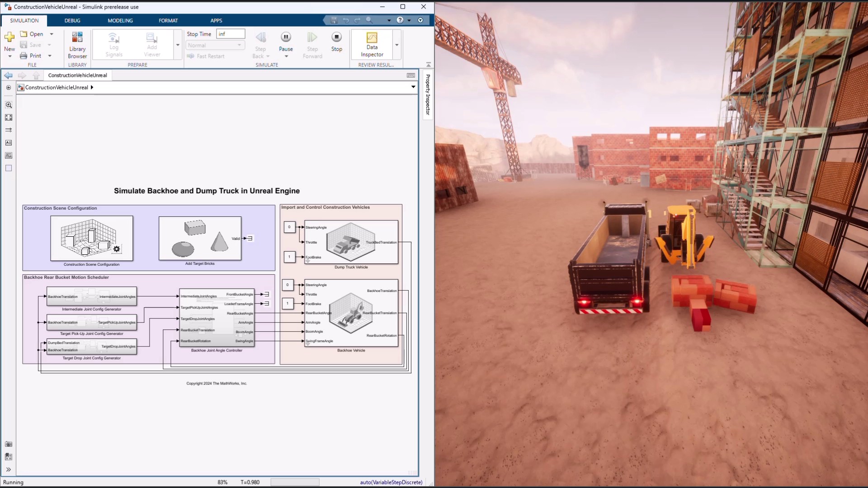Screen dimensions: 868x488
Task: Switch to the DEBUG tab
Action: point(72,20)
